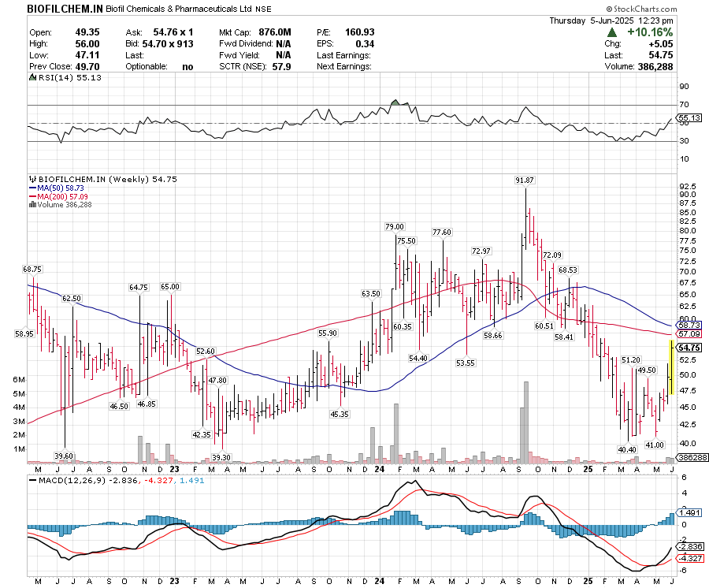Click the 386288 volume axis tag
Image resolution: width=709 pixels, height=588 pixels.
click(x=692, y=457)
